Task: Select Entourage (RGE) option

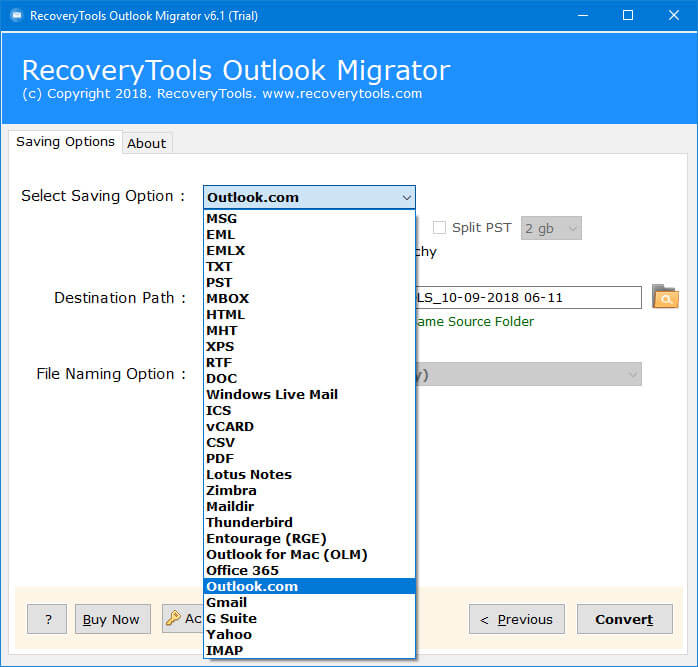Action: click(x=309, y=539)
